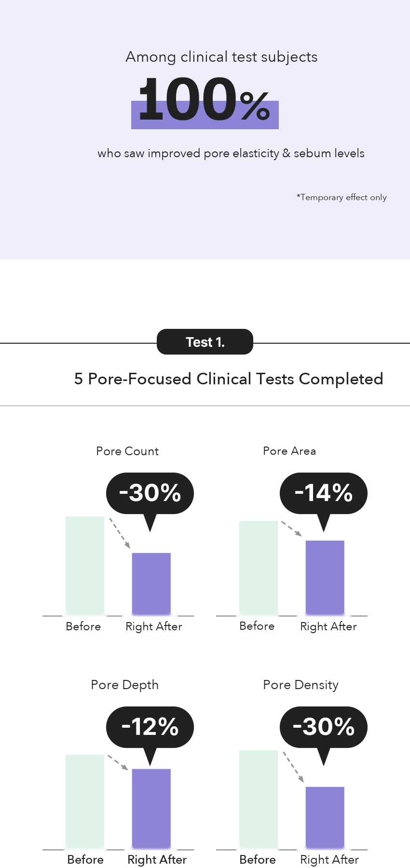Select the green Before bar of Pore Area
The height and width of the screenshot is (868, 410).
pyautogui.click(x=259, y=568)
